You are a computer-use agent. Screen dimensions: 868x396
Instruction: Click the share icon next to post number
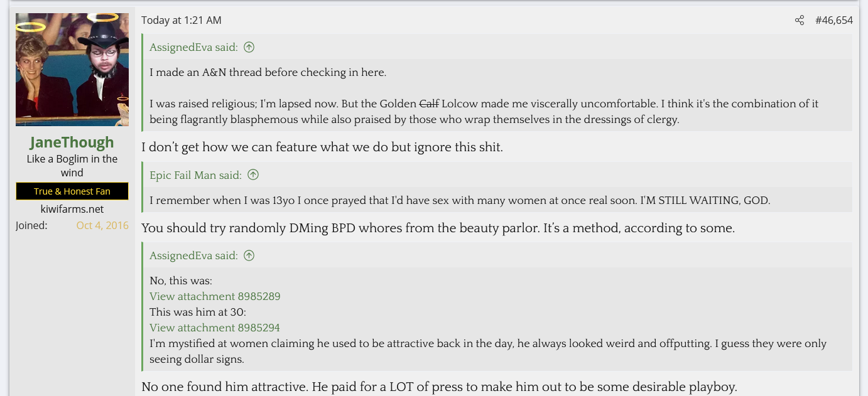tap(799, 21)
